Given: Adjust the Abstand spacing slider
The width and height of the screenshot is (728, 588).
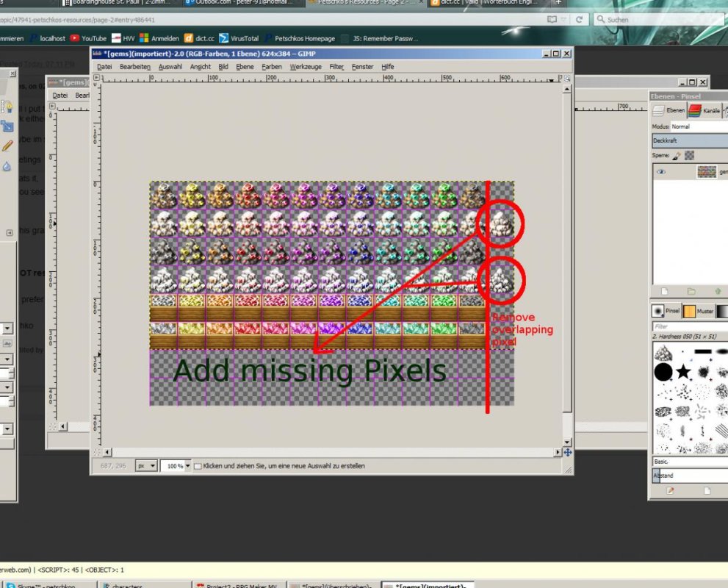Looking at the screenshot, I should [x=690, y=476].
